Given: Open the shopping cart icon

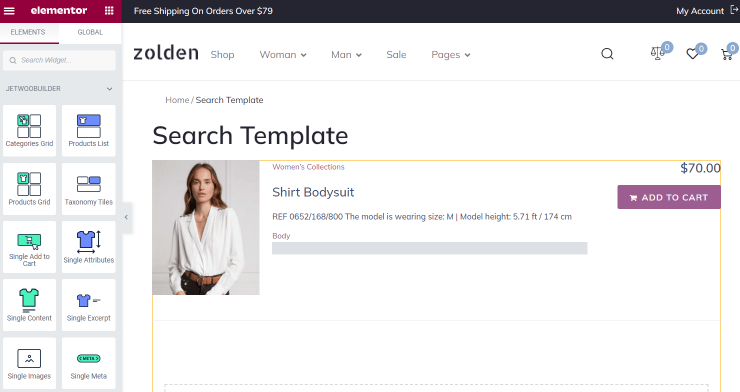Looking at the screenshot, I should [x=727, y=54].
